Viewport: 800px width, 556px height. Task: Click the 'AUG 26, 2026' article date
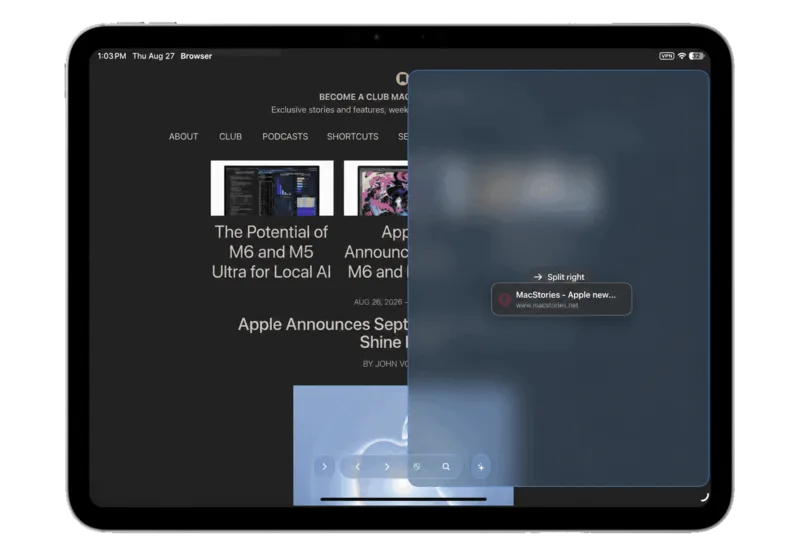378,302
